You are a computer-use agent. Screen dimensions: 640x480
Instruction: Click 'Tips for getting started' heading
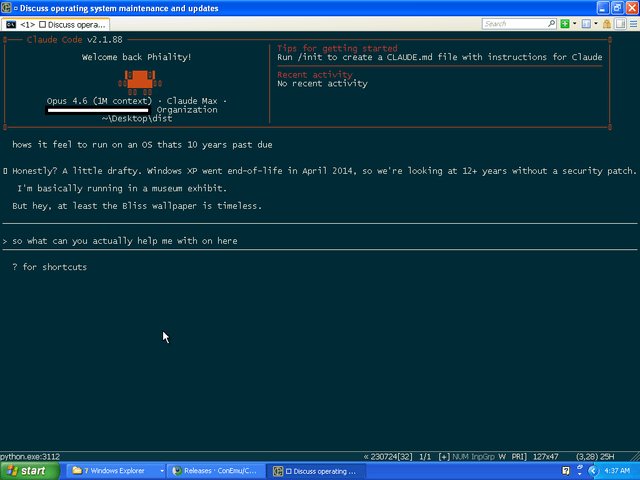(x=337, y=48)
